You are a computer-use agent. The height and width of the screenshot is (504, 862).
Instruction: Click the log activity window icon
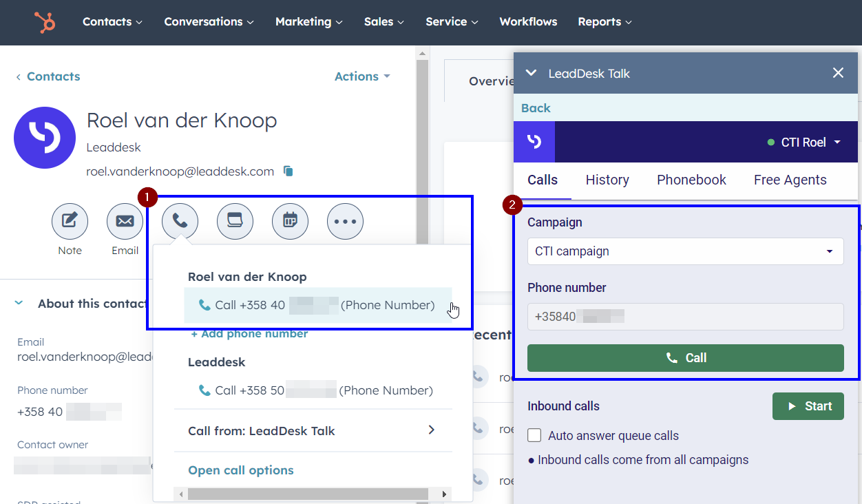tap(235, 221)
